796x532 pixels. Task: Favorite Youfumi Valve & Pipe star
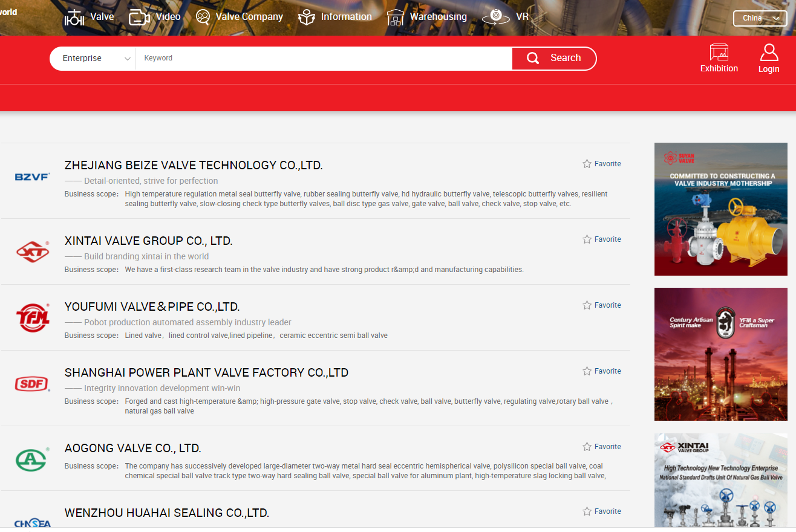(x=587, y=305)
